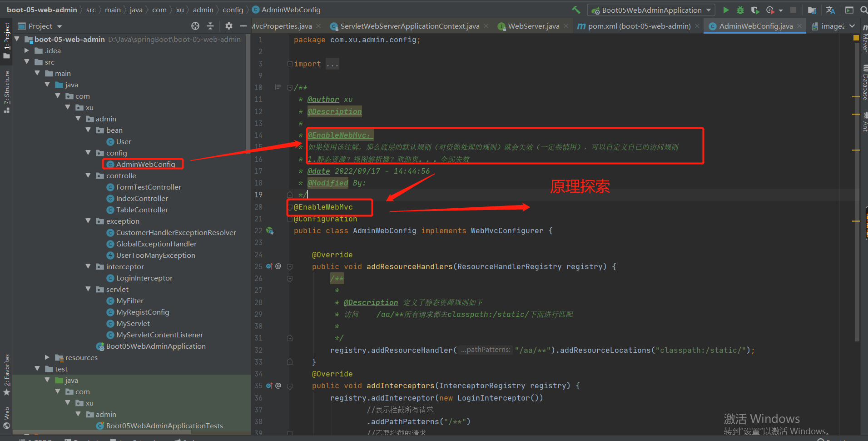Hide the Project tool window
Viewport: 868px width, 441px height.
point(243,26)
